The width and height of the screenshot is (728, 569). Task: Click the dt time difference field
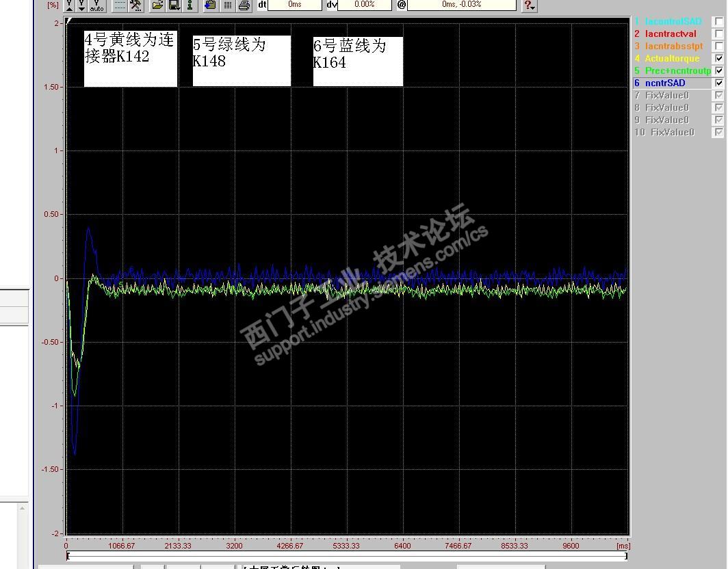coord(295,5)
